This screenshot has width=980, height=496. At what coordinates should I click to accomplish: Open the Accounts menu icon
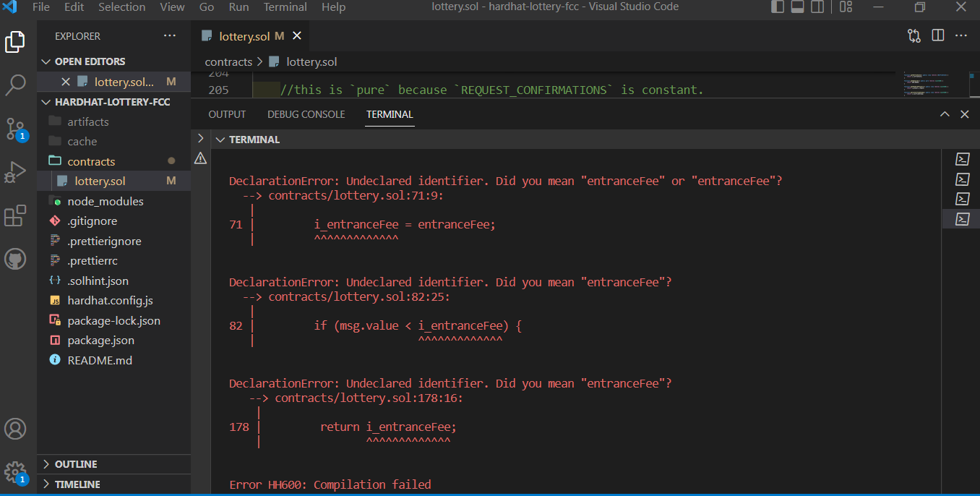tap(15, 429)
